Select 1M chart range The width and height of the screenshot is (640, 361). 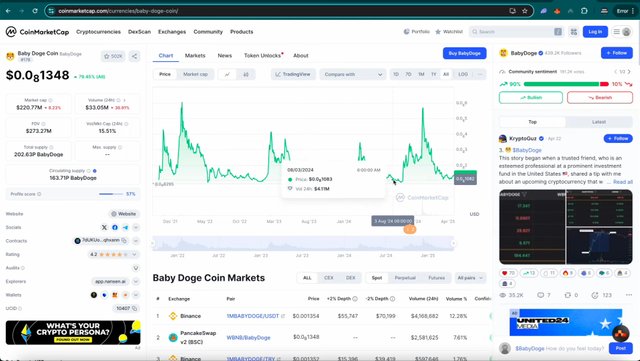click(x=421, y=74)
